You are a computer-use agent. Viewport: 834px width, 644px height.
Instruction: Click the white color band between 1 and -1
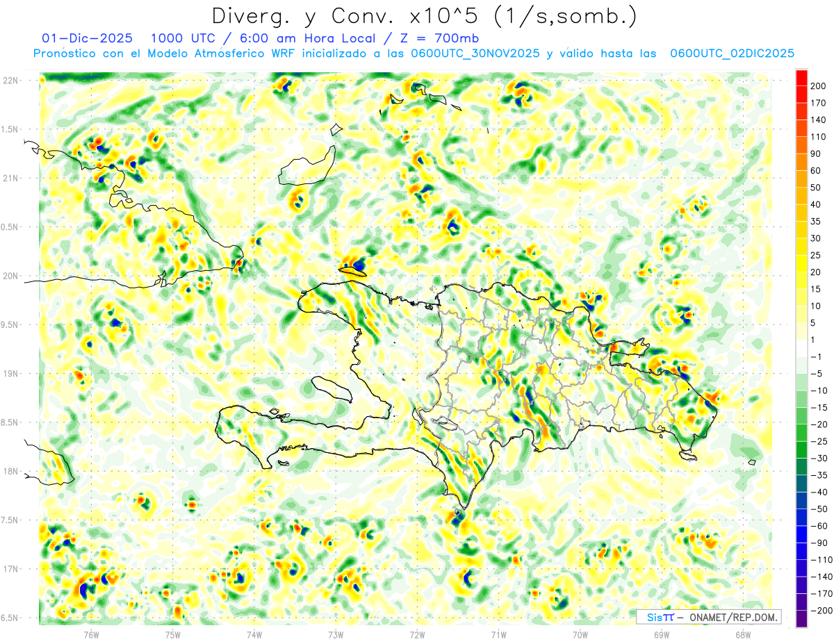point(801,349)
